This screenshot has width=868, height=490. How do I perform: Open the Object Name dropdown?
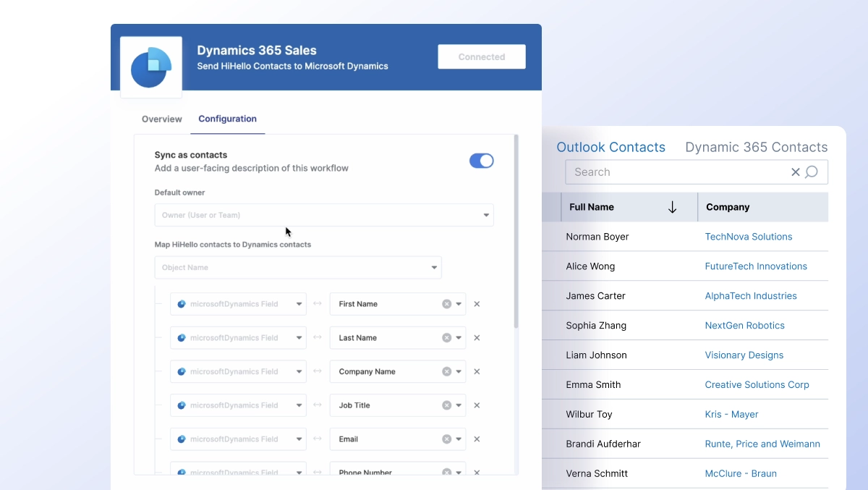pyautogui.click(x=298, y=268)
